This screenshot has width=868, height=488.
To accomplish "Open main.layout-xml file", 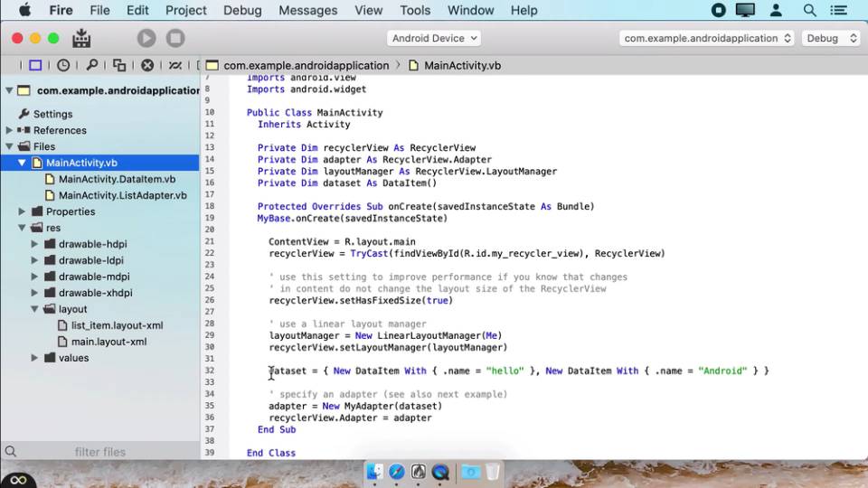I will (108, 342).
